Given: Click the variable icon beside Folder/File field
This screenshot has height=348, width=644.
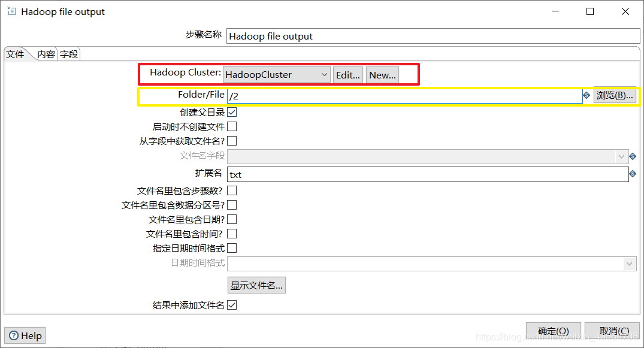Looking at the screenshot, I should [586, 95].
